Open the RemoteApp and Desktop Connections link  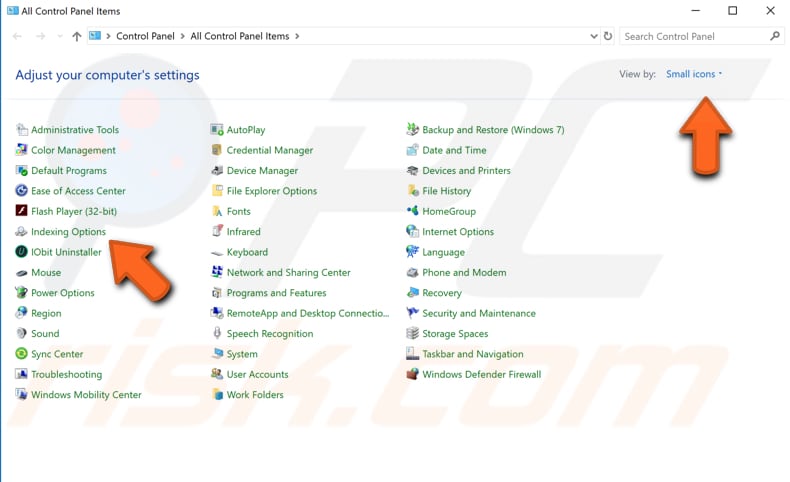click(x=308, y=313)
